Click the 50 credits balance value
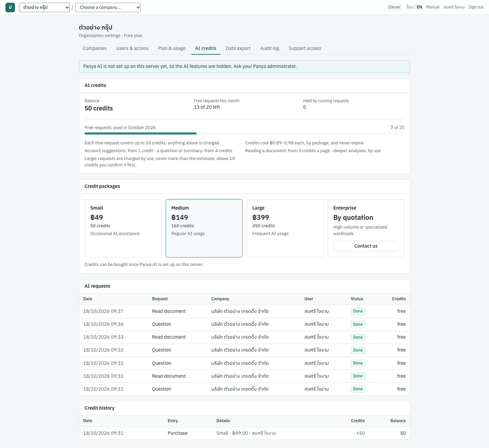Viewport: 489px width, 448px height. [99, 108]
